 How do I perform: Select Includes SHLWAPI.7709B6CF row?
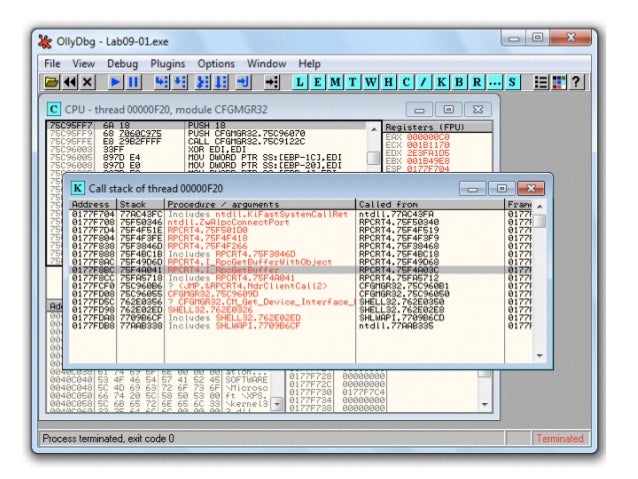[301, 326]
